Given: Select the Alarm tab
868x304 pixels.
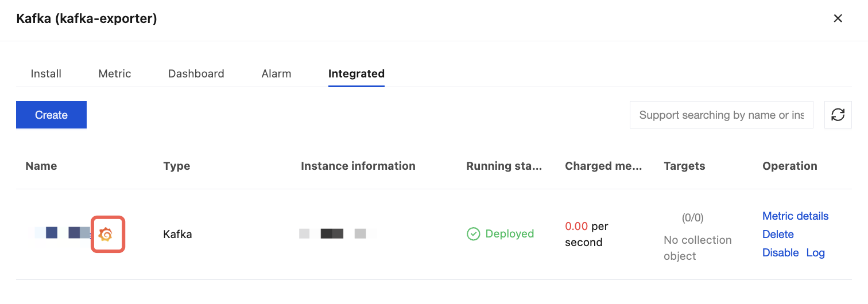Looking at the screenshot, I should click(x=276, y=73).
